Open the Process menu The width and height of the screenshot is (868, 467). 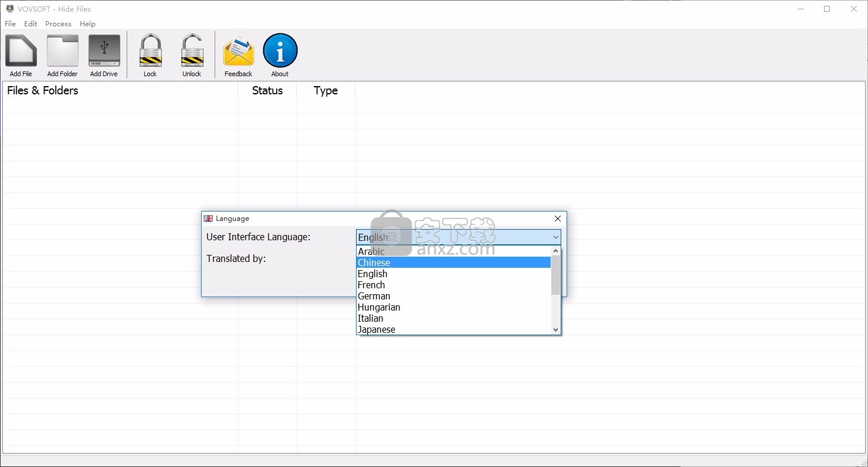(x=58, y=24)
